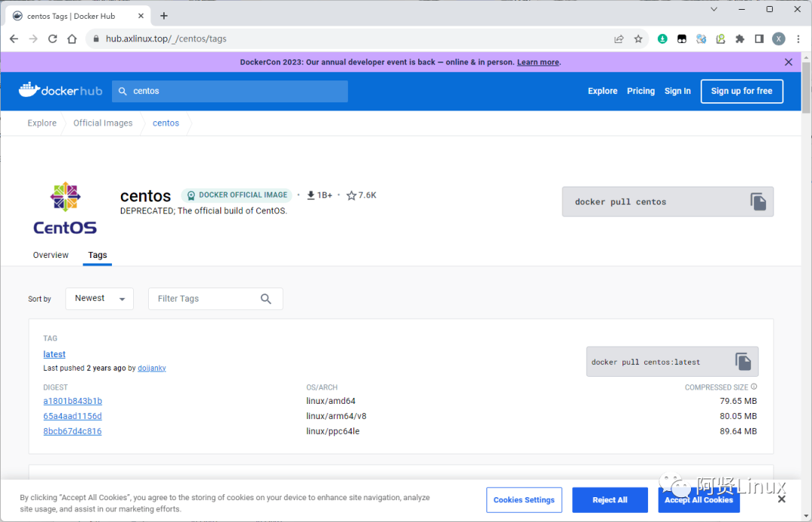Viewport: 812px width, 522px height.
Task: Open the tab search chevron
Action: 714,9
